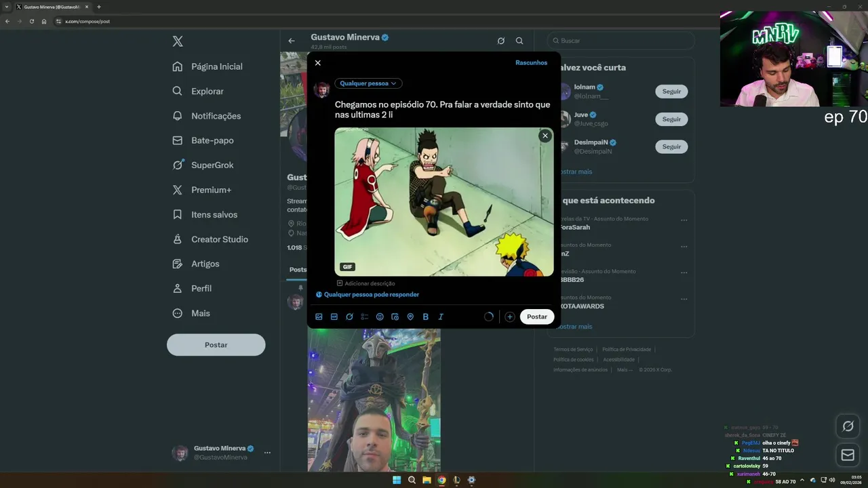Follow lolnam
This screenshot has width=868, height=488.
[x=671, y=91]
